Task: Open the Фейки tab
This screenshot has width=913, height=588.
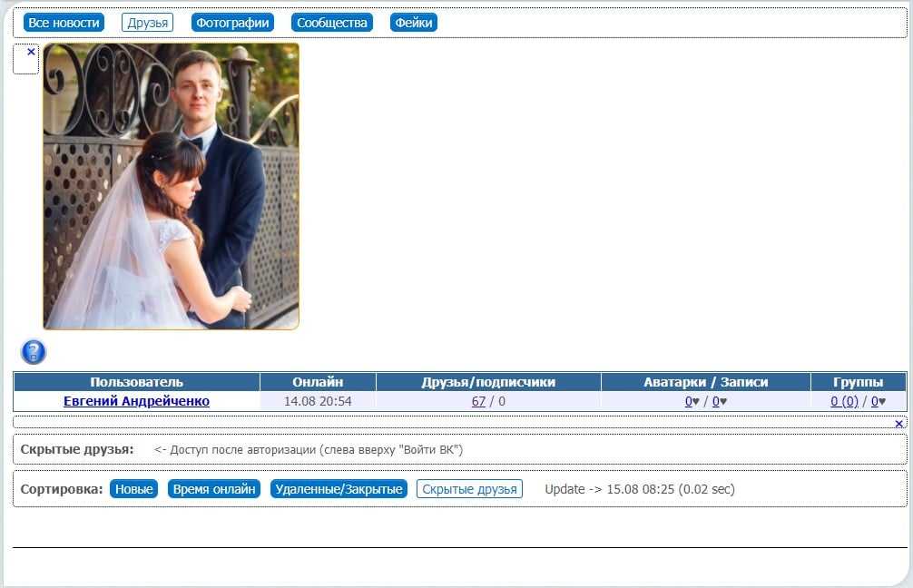Action: (414, 23)
